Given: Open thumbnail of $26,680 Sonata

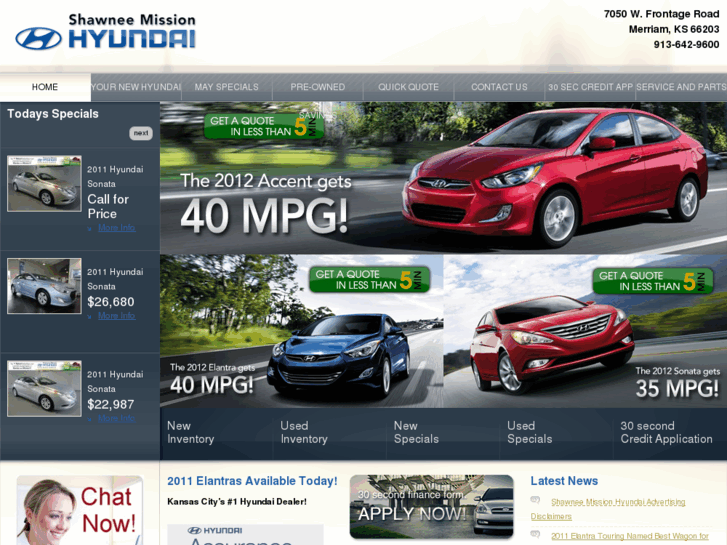Looking at the screenshot, I should point(45,286).
